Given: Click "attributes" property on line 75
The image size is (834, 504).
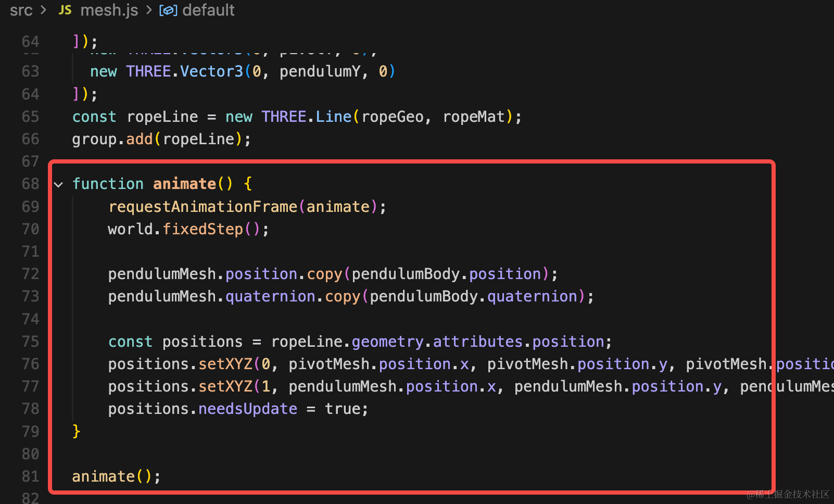Looking at the screenshot, I should (x=478, y=342).
